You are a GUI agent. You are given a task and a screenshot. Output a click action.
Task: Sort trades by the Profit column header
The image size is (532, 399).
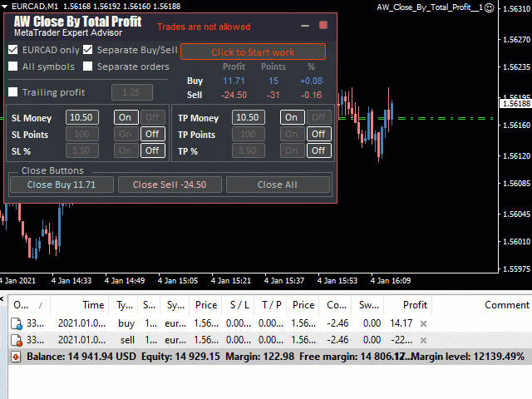[x=414, y=305]
